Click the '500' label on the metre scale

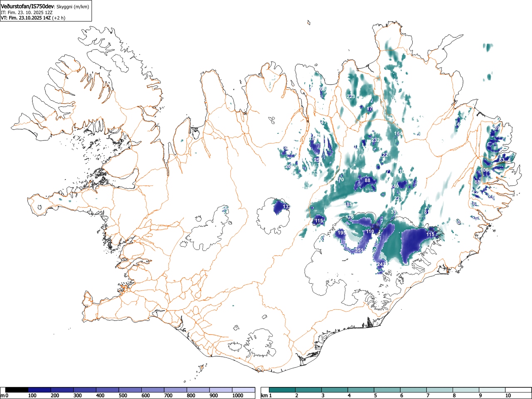pos(123,396)
